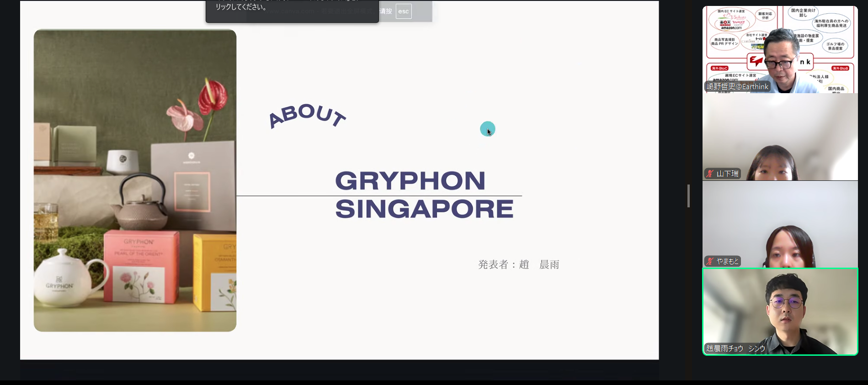The height and width of the screenshot is (385, 868).
Task: Click the teal cursor highlight circle on slide
Action: coord(487,129)
